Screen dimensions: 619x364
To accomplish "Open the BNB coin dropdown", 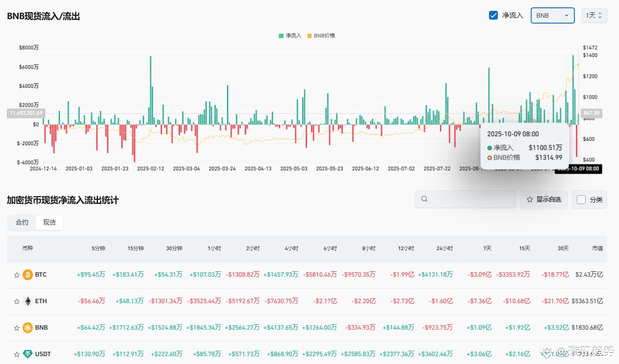I will click(x=553, y=15).
